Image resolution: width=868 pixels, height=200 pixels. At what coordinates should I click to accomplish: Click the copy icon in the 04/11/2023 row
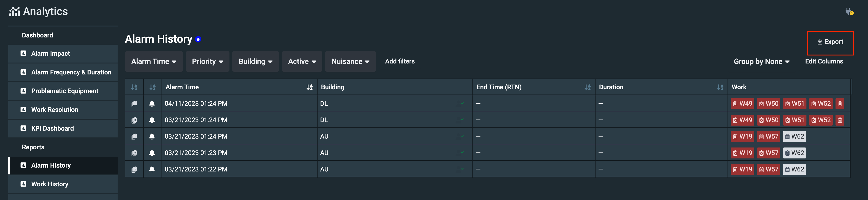tap(134, 103)
